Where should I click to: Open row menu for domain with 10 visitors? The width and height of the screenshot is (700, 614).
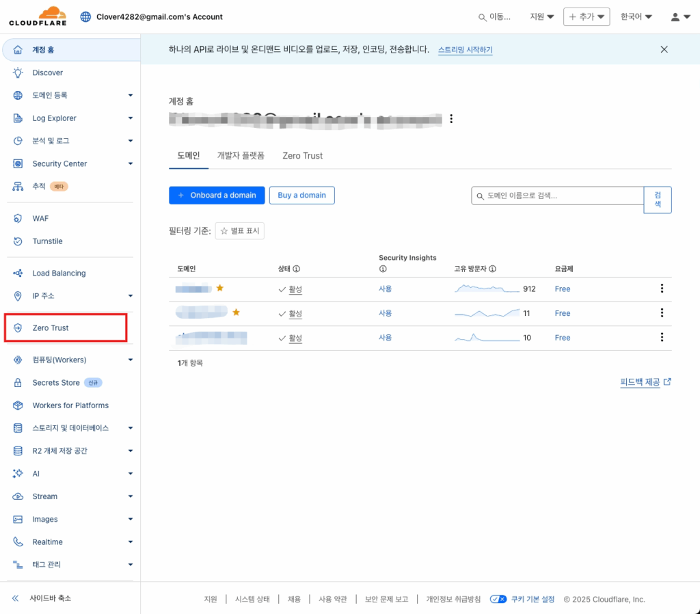click(x=662, y=337)
